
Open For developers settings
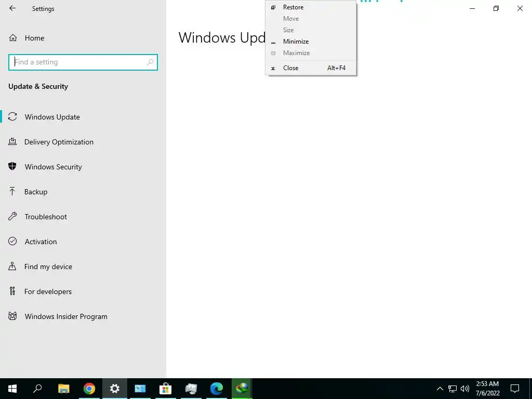click(x=83, y=291)
